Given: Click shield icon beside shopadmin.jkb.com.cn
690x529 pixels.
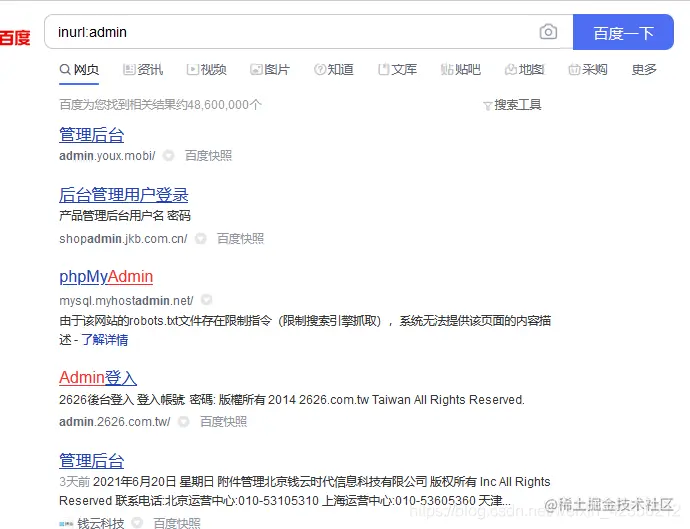Looking at the screenshot, I should pyautogui.click(x=201, y=239).
